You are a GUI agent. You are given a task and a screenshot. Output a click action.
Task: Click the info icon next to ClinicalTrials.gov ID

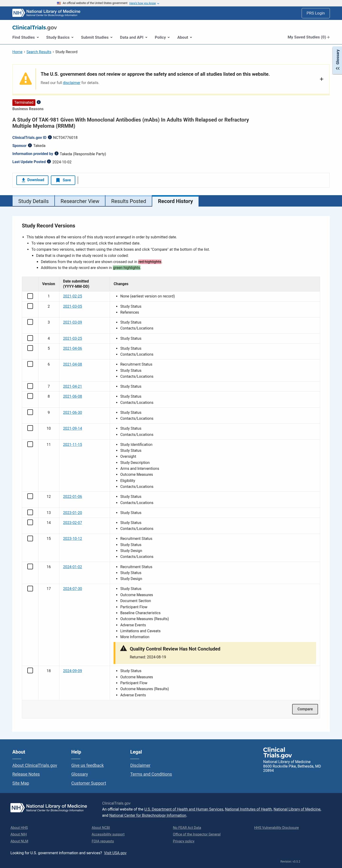(50, 137)
